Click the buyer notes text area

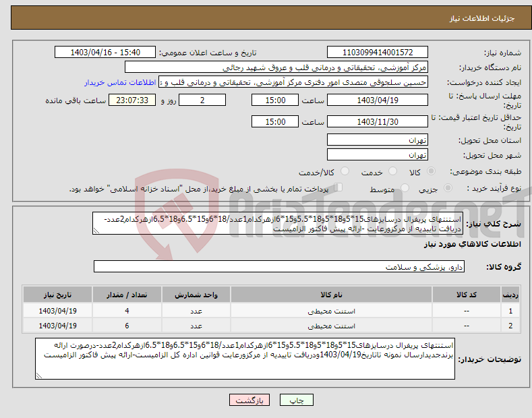coord(245,359)
